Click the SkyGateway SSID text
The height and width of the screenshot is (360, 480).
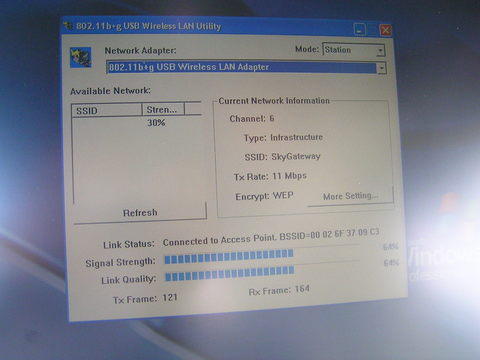click(296, 156)
